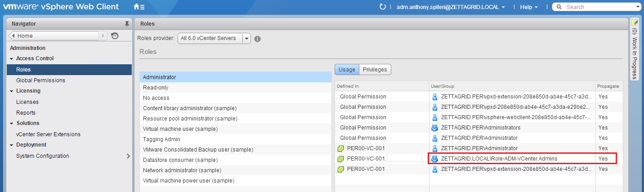
Task: Pin the Navigator panel
Action: (x=127, y=23)
